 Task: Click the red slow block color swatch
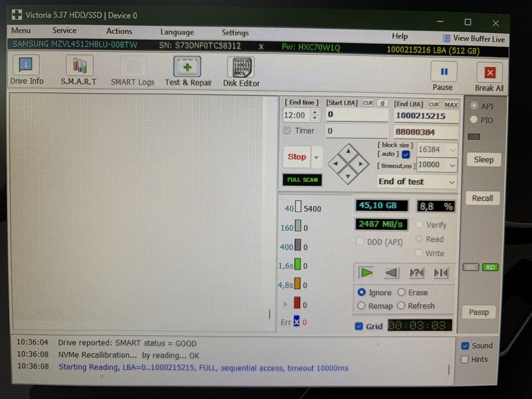(x=297, y=302)
